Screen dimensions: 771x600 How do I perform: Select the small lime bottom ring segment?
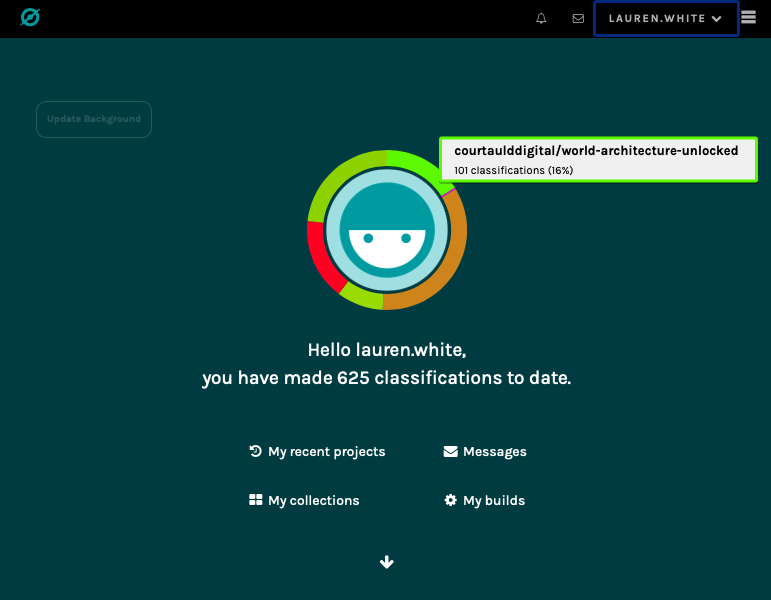point(364,298)
